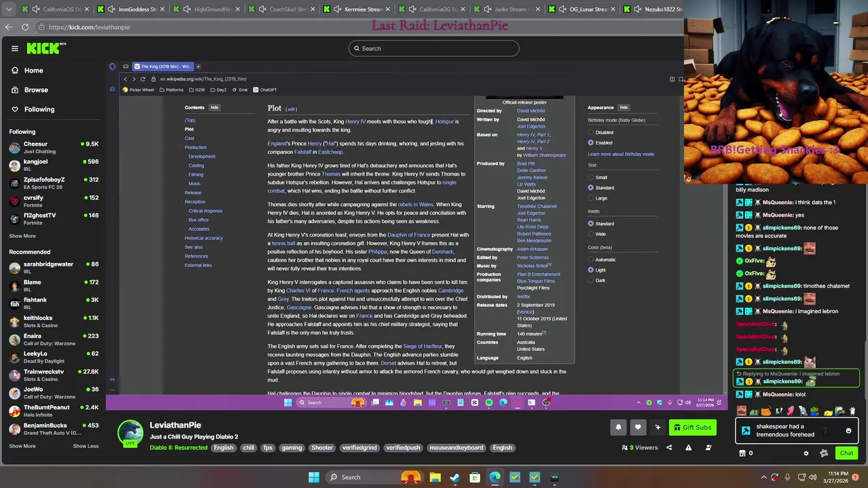Expand Show More under Recommended
The height and width of the screenshot is (488, 868).
tap(22, 446)
